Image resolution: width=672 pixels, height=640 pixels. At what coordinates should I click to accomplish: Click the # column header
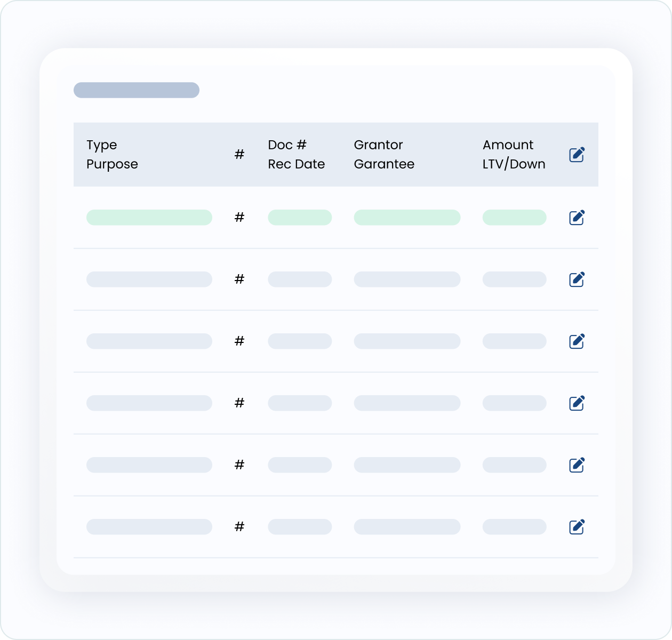click(239, 155)
